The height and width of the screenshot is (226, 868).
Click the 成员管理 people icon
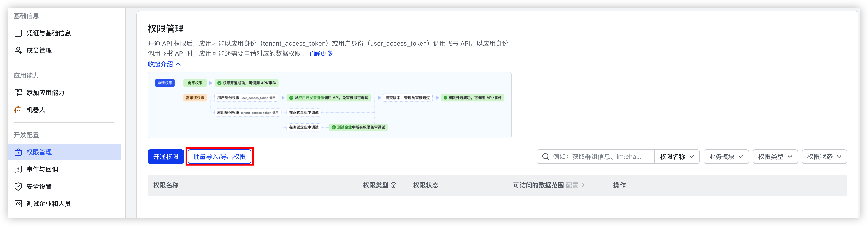click(x=18, y=50)
